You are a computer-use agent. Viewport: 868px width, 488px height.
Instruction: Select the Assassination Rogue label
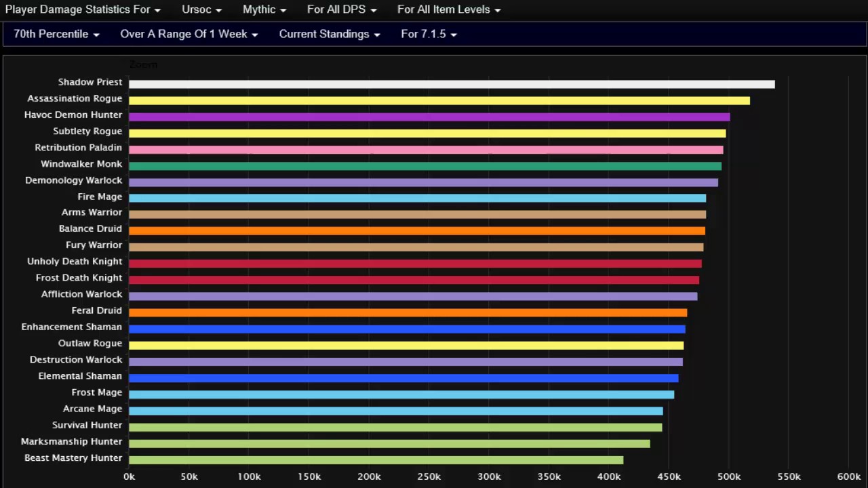(75, 98)
